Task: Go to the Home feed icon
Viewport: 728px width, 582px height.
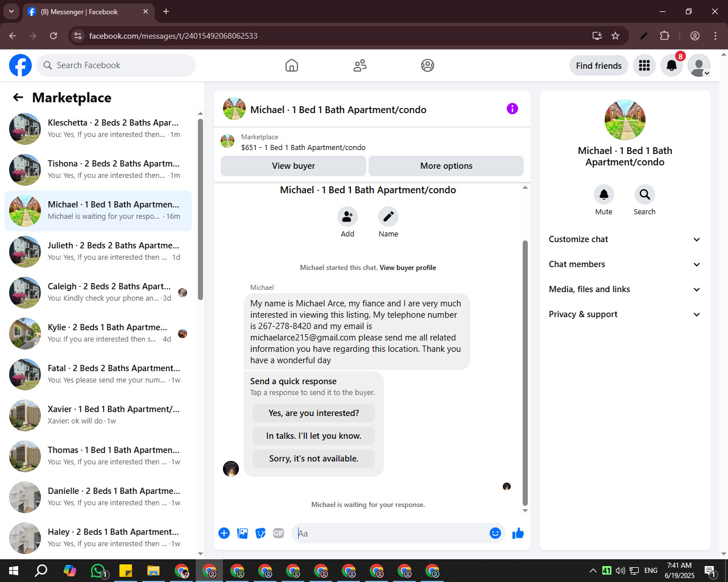Action: coord(292,65)
